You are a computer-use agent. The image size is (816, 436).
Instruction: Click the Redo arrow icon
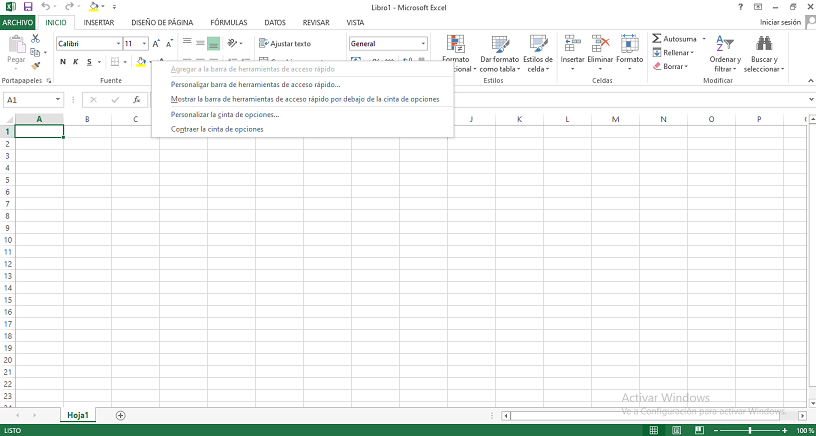click(70, 7)
